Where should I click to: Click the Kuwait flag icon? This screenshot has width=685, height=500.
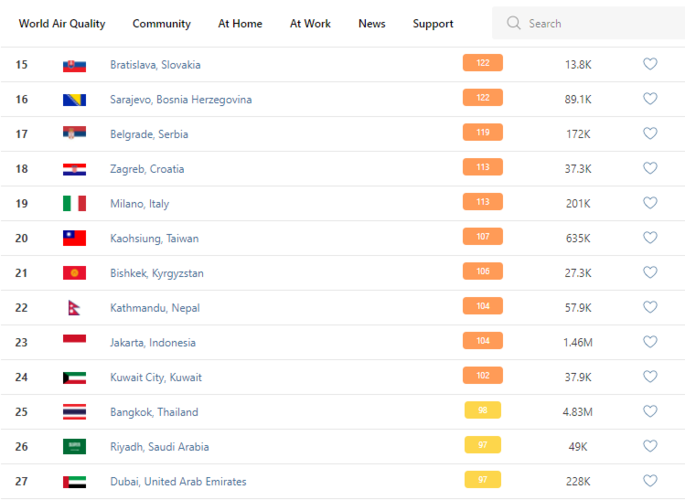click(x=74, y=377)
